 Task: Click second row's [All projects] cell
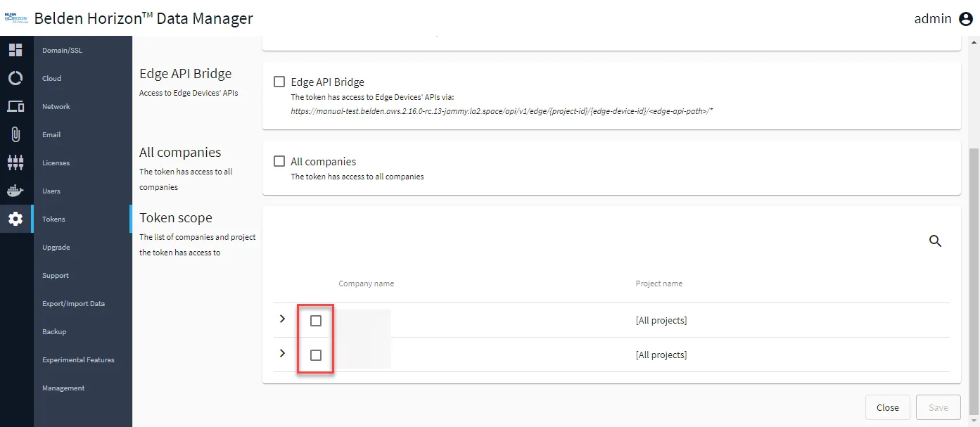tap(661, 355)
